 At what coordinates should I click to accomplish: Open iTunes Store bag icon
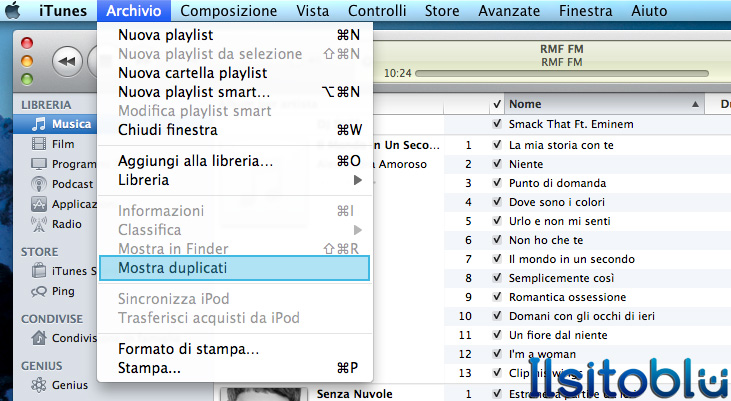tap(39, 271)
